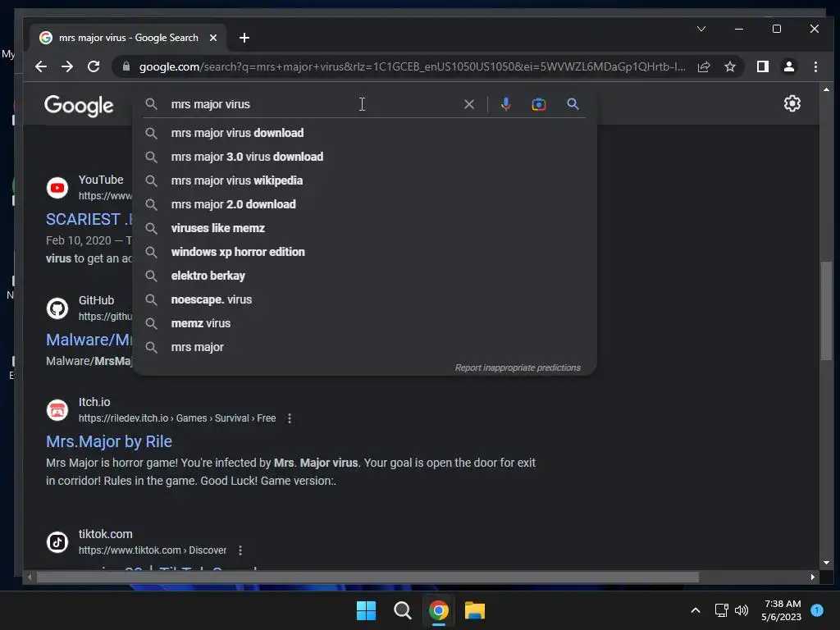Open Windows taskbar search
The width and height of the screenshot is (840, 630).
pyautogui.click(x=402, y=610)
